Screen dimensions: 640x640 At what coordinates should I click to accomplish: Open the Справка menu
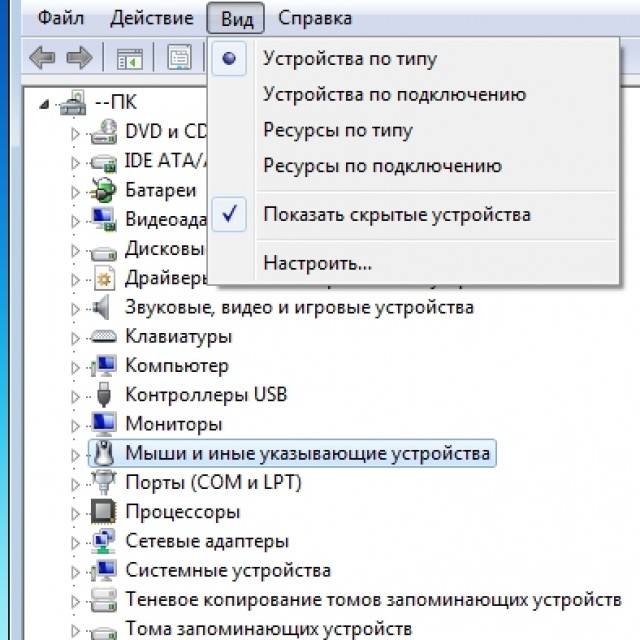315,18
